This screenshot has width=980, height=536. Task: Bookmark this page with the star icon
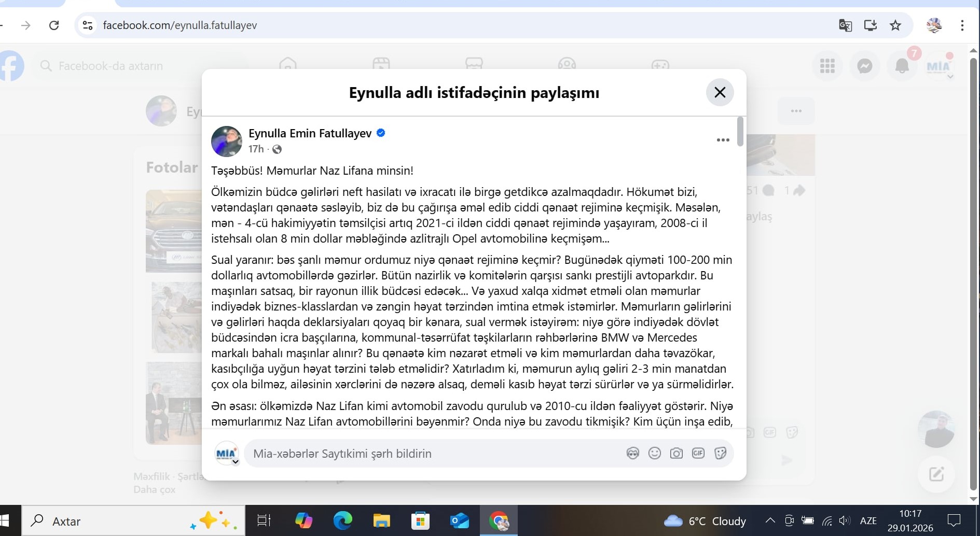click(895, 25)
